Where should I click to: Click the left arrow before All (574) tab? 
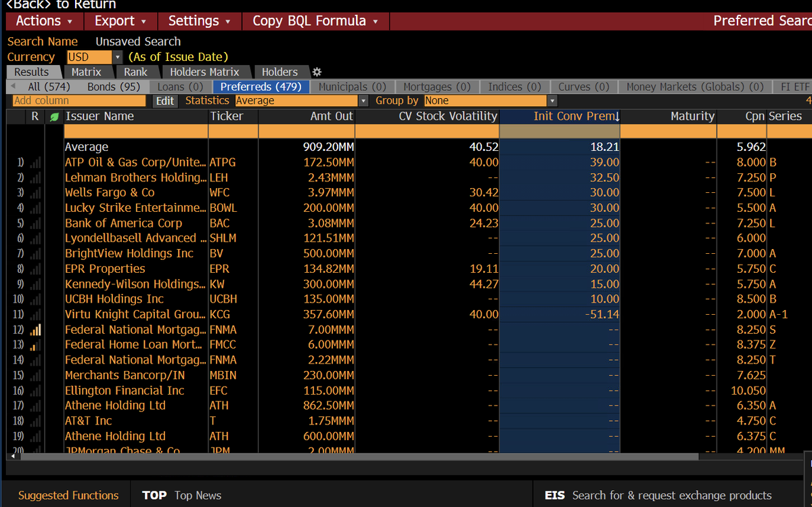[x=12, y=87]
